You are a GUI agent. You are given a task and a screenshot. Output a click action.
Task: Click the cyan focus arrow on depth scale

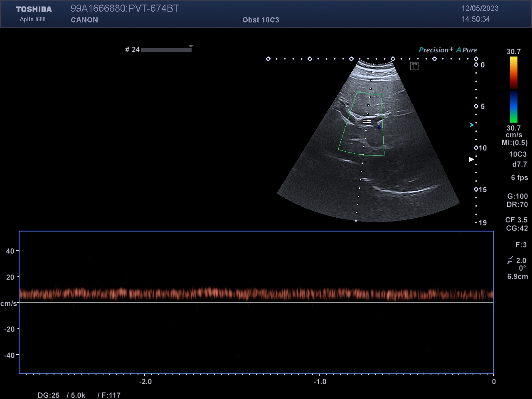coord(471,125)
